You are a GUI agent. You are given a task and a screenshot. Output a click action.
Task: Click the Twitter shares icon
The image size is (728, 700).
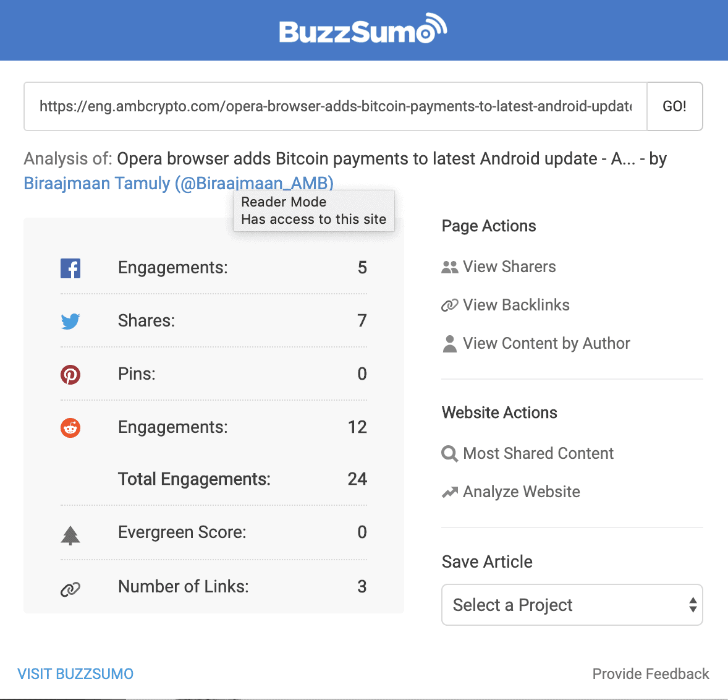click(70, 321)
